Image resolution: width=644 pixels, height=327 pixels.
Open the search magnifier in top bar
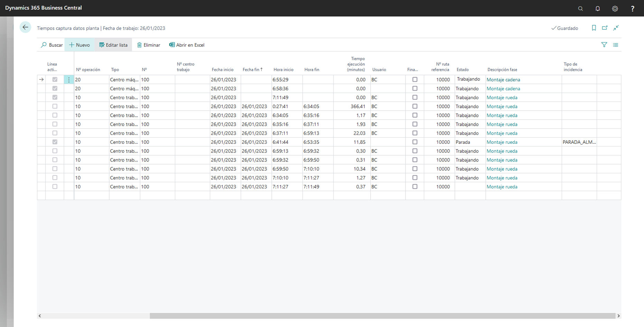point(580,9)
